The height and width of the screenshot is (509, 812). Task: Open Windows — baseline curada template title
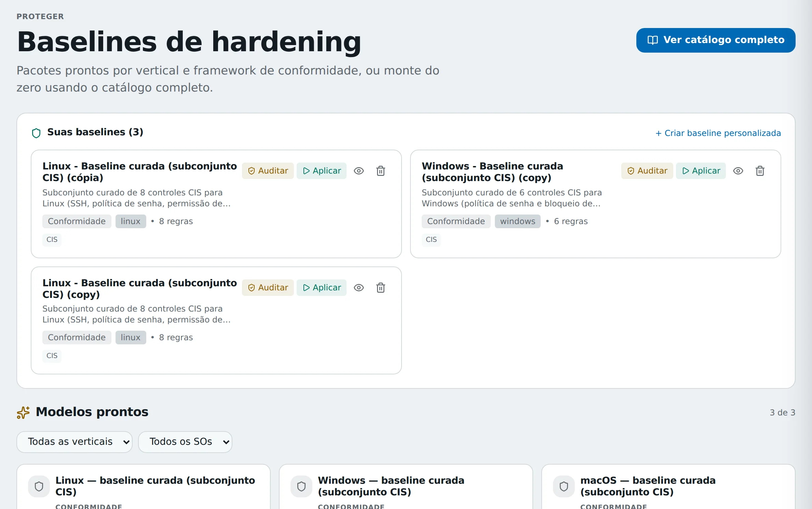pos(391,486)
